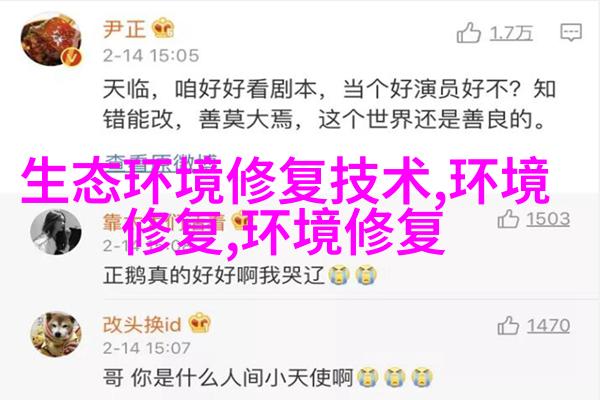Click the 1.7万 like count
This screenshot has height=400, width=600.
pyautogui.click(x=511, y=33)
